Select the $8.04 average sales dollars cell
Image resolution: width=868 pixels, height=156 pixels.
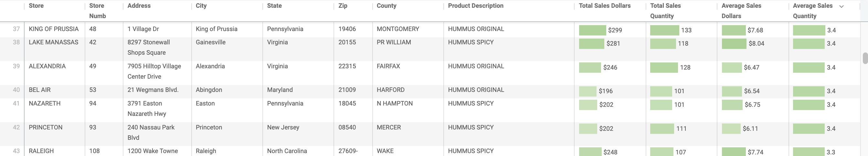click(x=752, y=44)
